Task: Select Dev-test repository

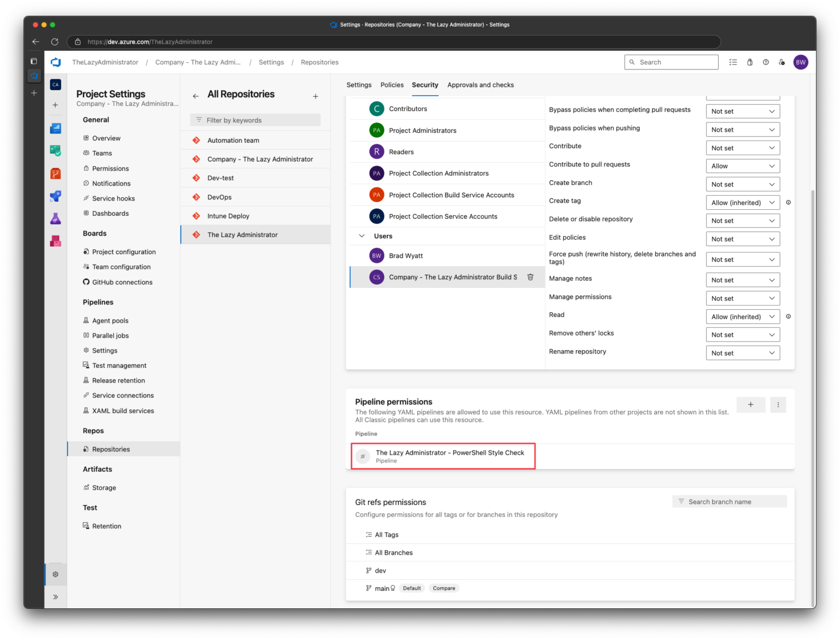Action: [255, 178]
